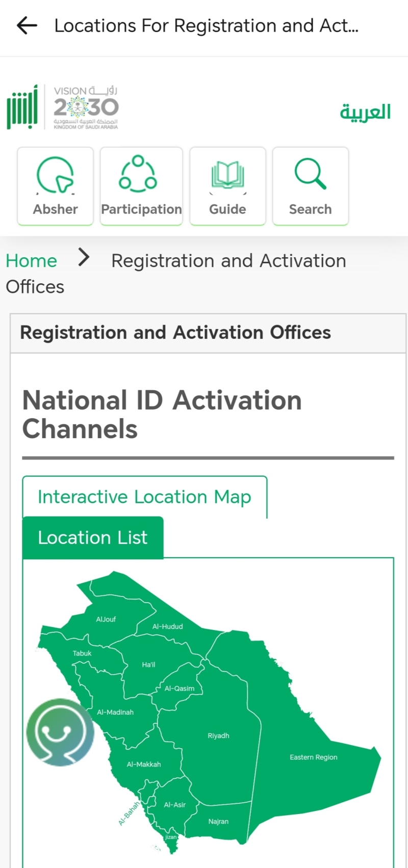Select Al-Madinah region on map
The height and width of the screenshot is (868, 408).
click(115, 712)
